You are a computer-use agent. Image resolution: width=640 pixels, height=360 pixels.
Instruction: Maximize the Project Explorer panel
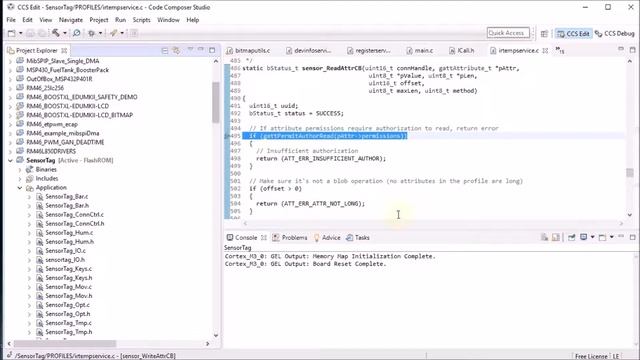212,50
